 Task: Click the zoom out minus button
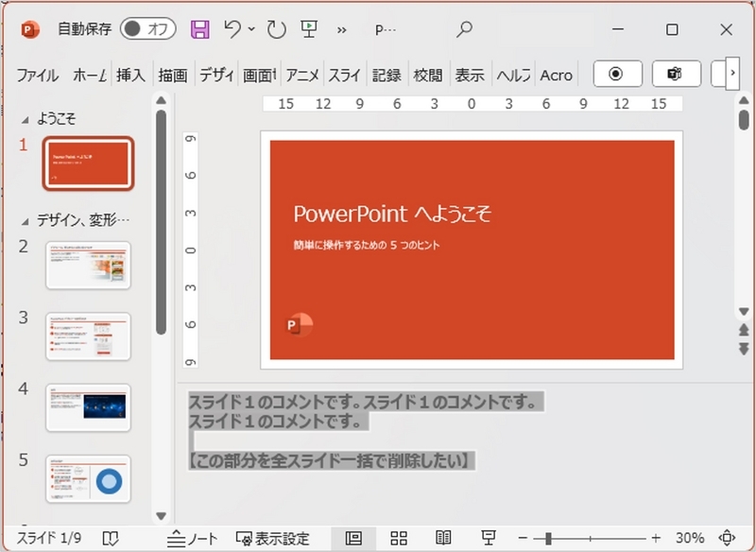(x=523, y=538)
